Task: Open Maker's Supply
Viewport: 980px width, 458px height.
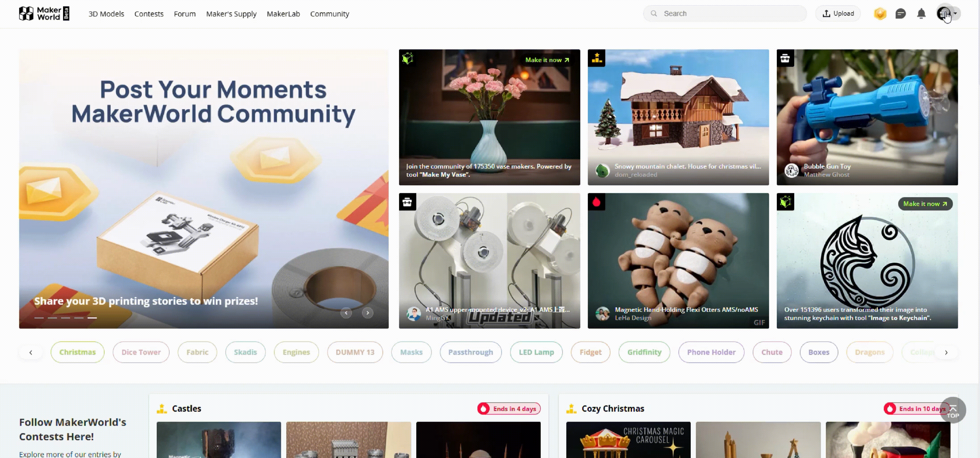Action: pyautogui.click(x=231, y=14)
